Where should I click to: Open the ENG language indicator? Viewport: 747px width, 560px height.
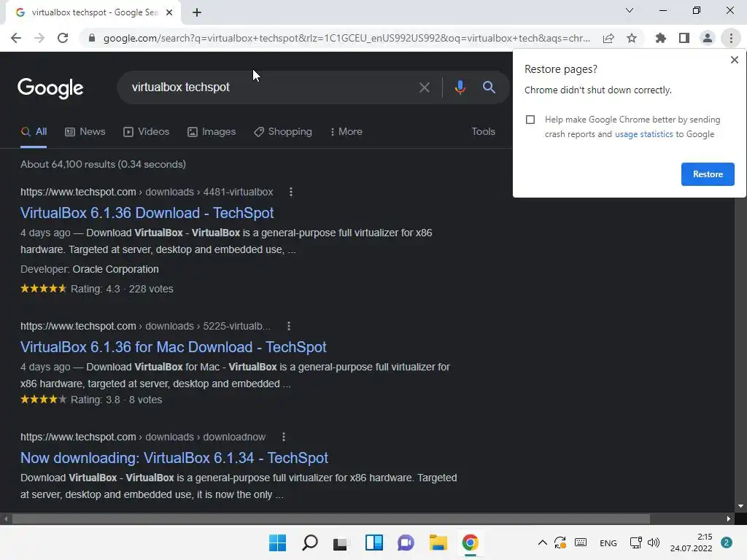608,542
